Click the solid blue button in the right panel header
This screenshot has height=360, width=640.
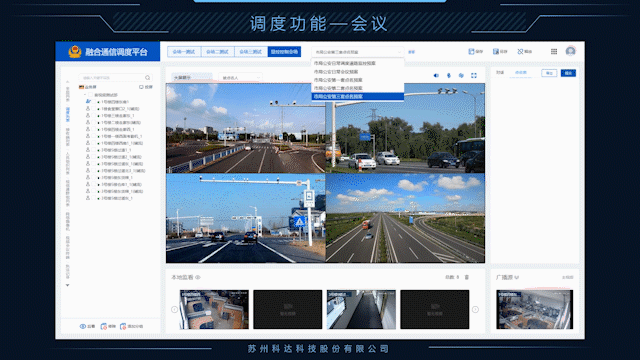pos(568,73)
